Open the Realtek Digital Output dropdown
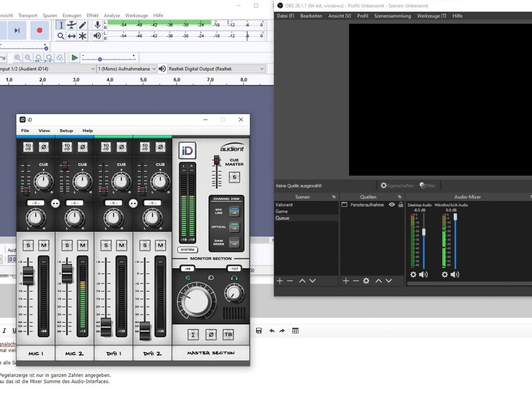532x396 pixels. 216,69
